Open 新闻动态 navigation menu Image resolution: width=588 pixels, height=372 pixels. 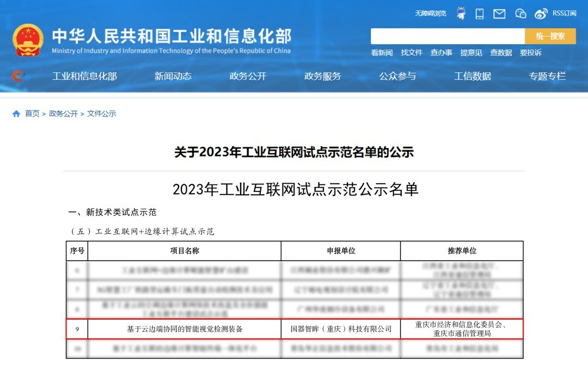(173, 76)
